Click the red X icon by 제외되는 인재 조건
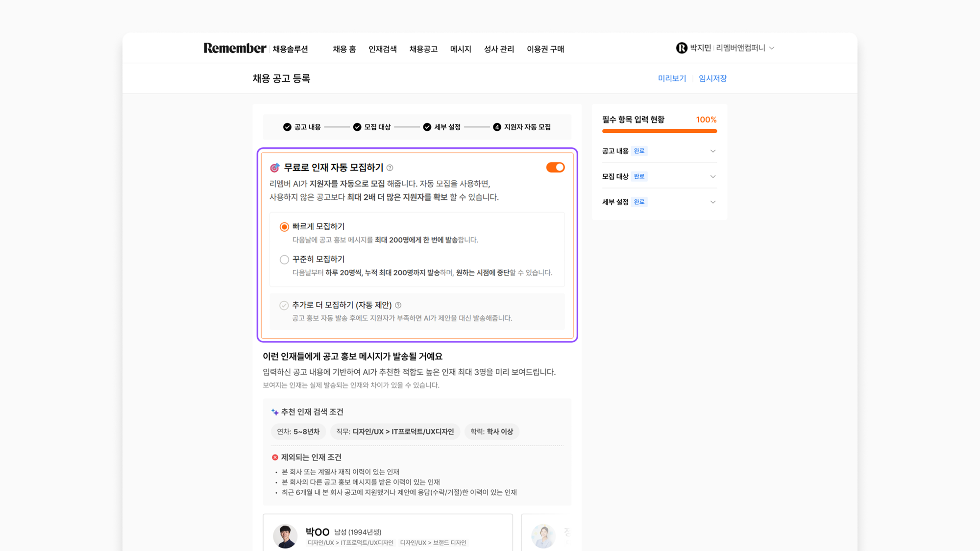The height and width of the screenshot is (551, 980). tap(275, 457)
